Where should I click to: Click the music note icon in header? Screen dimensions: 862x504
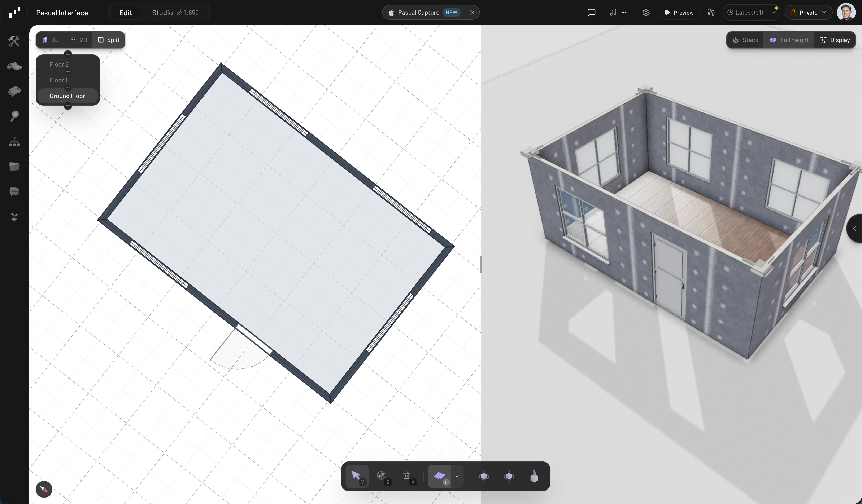[x=613, y=13]
